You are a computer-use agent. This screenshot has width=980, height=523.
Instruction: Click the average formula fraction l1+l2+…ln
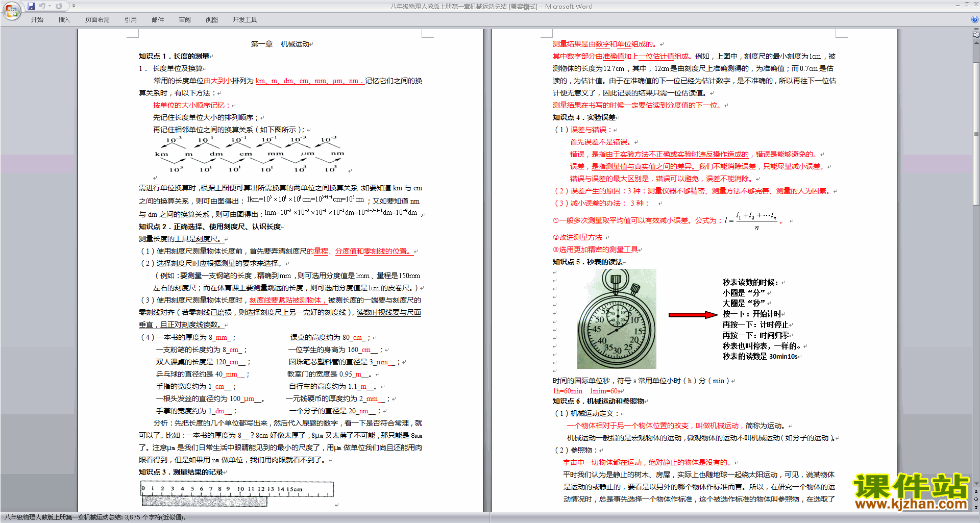tap(756, 220)
